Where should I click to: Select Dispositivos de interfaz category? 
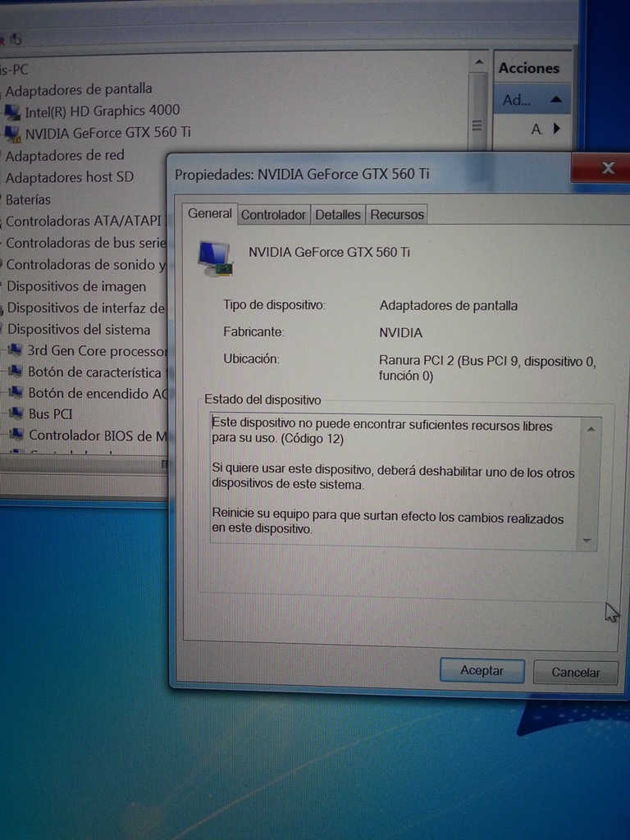point(85,308)
